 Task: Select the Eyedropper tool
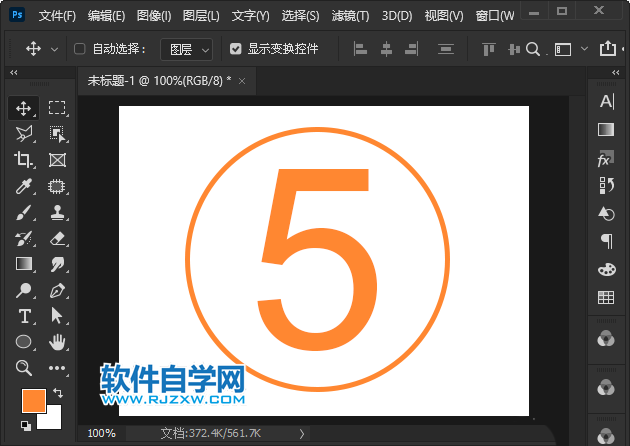pyautogui.click(x=24, y=186)
